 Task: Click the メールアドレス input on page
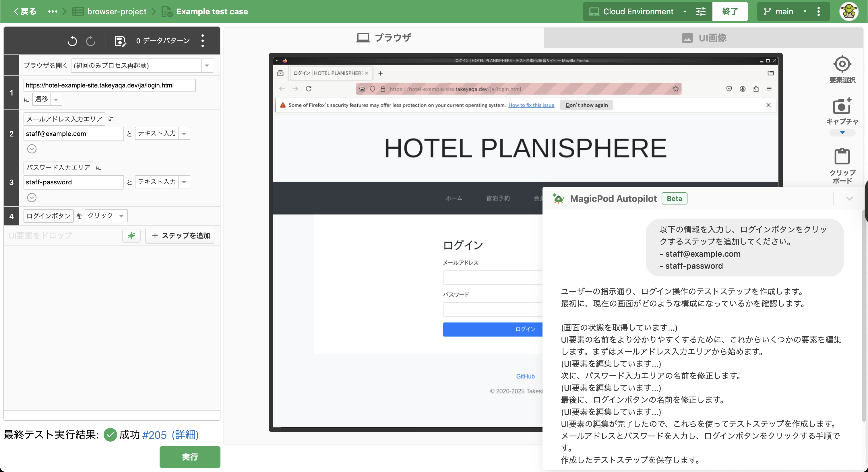493,277
